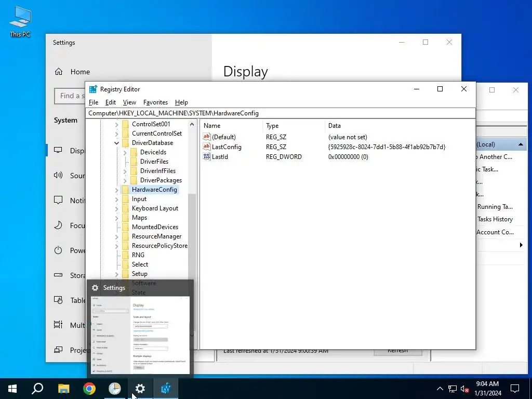This screenshot has height=399, width=532.
Task: Expand the Keyboard Layout key
Action: coord(117,208)
